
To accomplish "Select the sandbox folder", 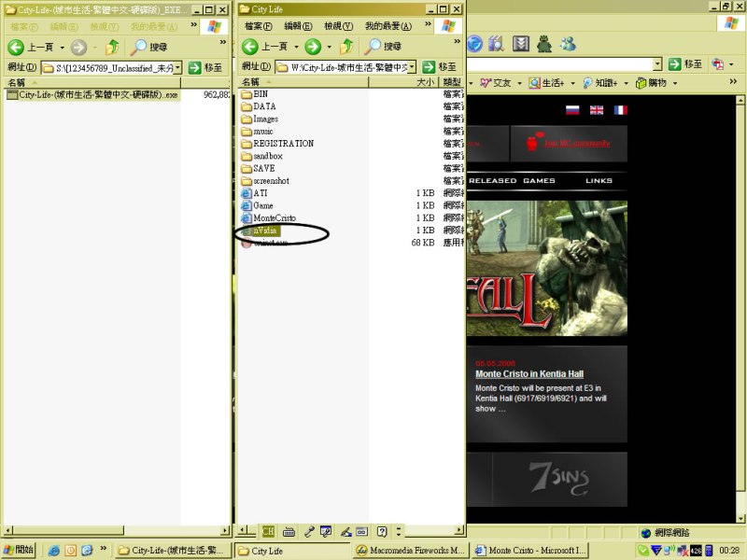I will click(x=262, y=156).
